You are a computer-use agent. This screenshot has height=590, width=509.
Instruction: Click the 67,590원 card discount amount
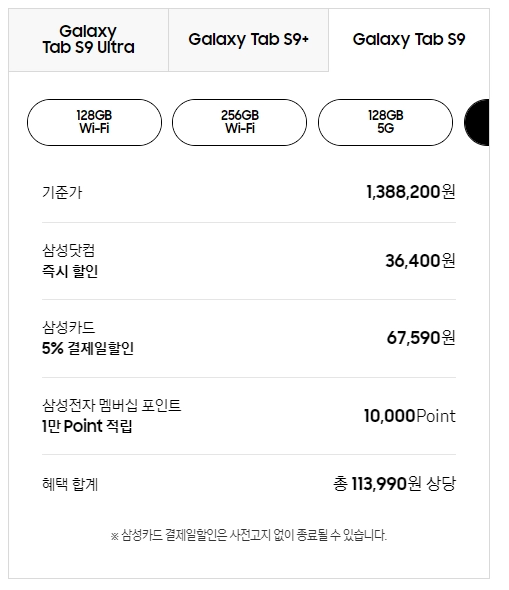(421, 338)
